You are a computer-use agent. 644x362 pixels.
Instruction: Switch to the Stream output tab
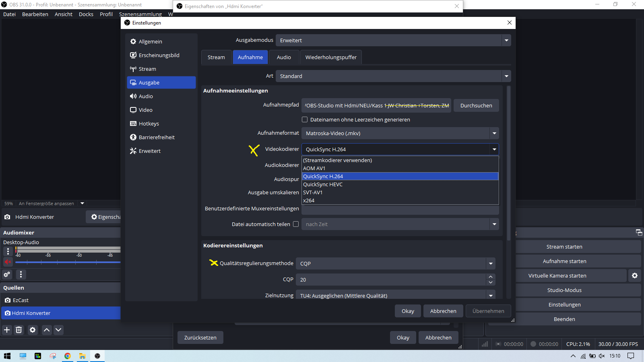(216, 57)
